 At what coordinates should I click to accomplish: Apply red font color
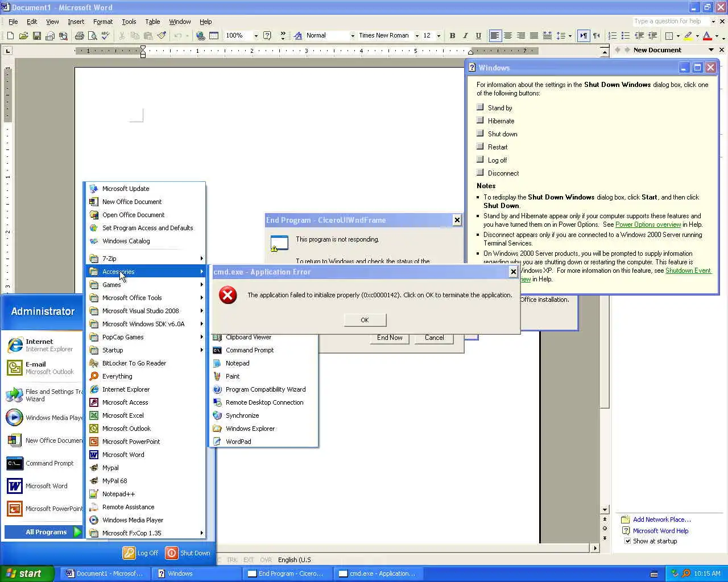pyautogui.click(x=707, y=36)
